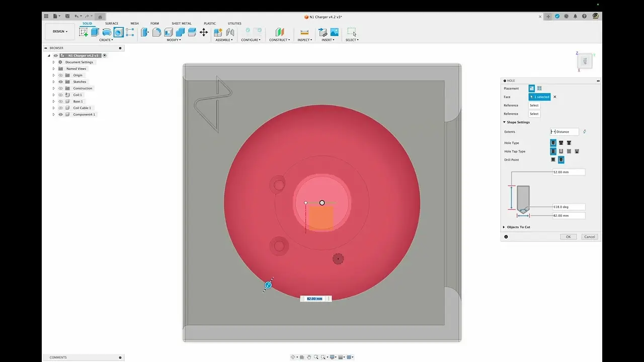Open the Extents Distance dropdown
Viewport: 644px width, 362px height.
tap(565, 132)
